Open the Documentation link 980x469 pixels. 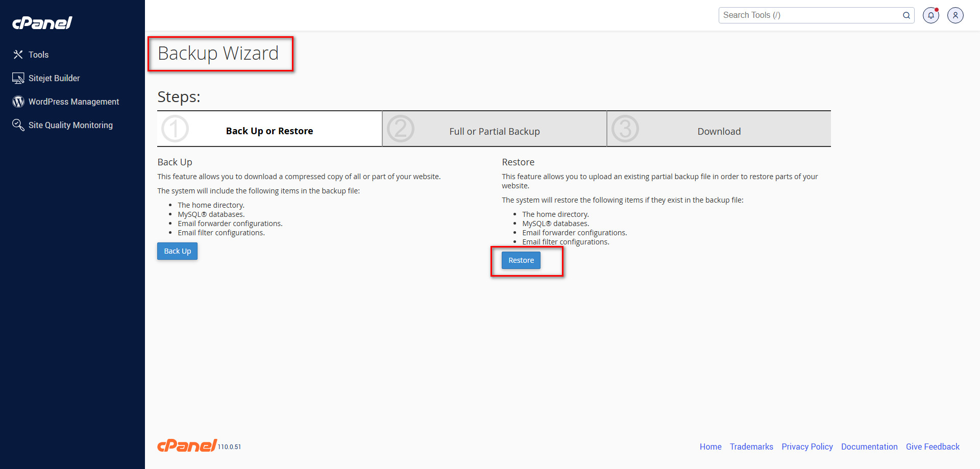point(869,447)
